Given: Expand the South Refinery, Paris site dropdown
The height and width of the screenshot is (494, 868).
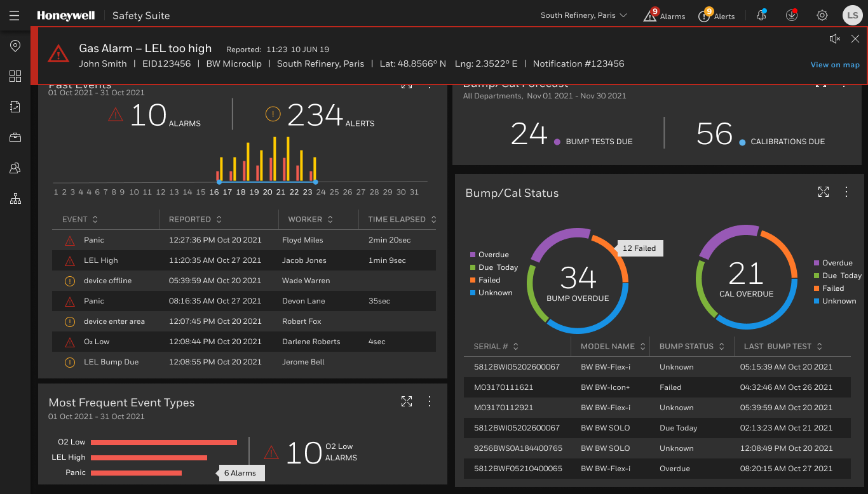Looking at the screenshot, I should pyautogui.click(x=584, y=15).
